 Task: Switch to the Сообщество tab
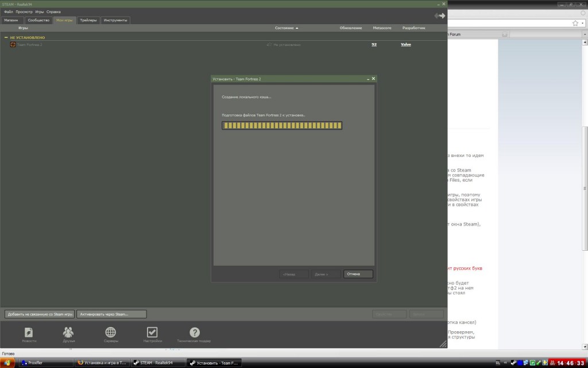click(38, 20)
